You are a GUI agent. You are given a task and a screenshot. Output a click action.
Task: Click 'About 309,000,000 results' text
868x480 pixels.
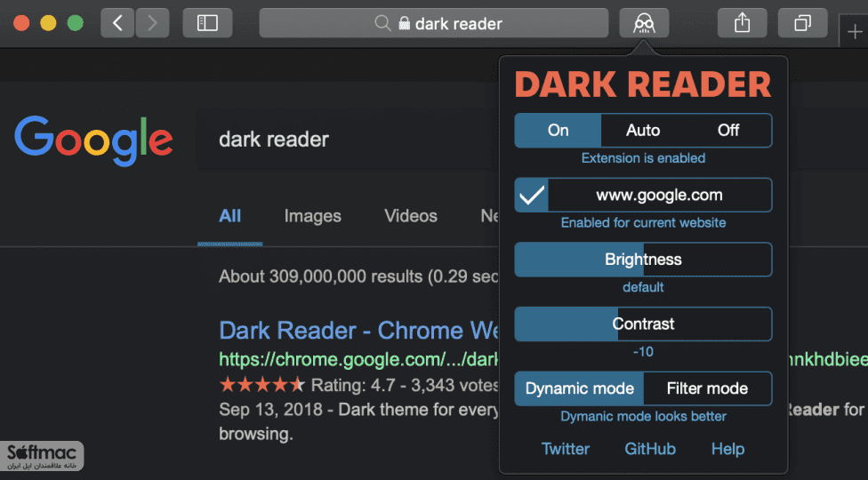coord(320,276)
